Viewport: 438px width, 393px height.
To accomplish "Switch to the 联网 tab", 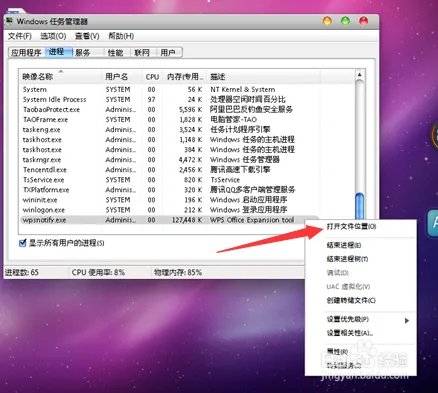I will click(x=142, y=53).
